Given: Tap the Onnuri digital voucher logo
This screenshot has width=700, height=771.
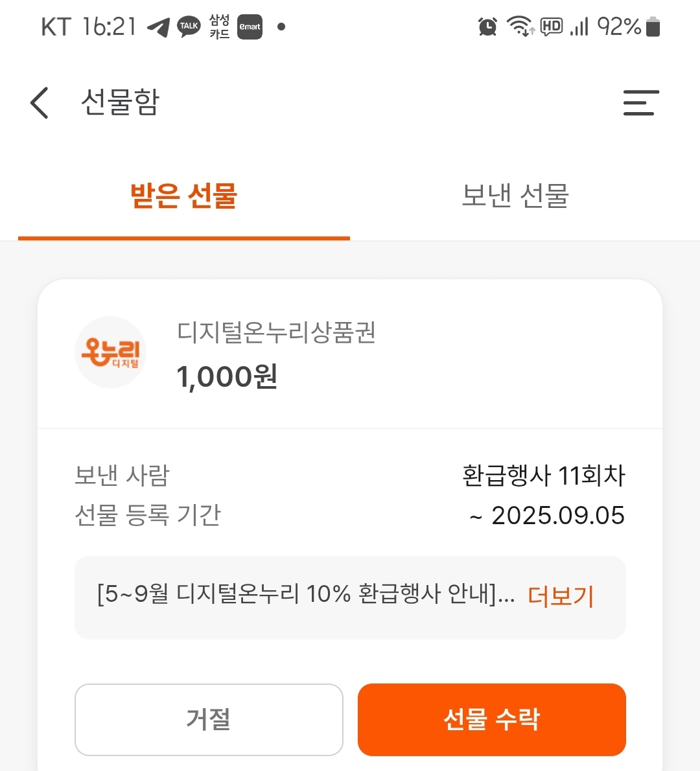Looking at the screenshot, I should tap(111, 352).
